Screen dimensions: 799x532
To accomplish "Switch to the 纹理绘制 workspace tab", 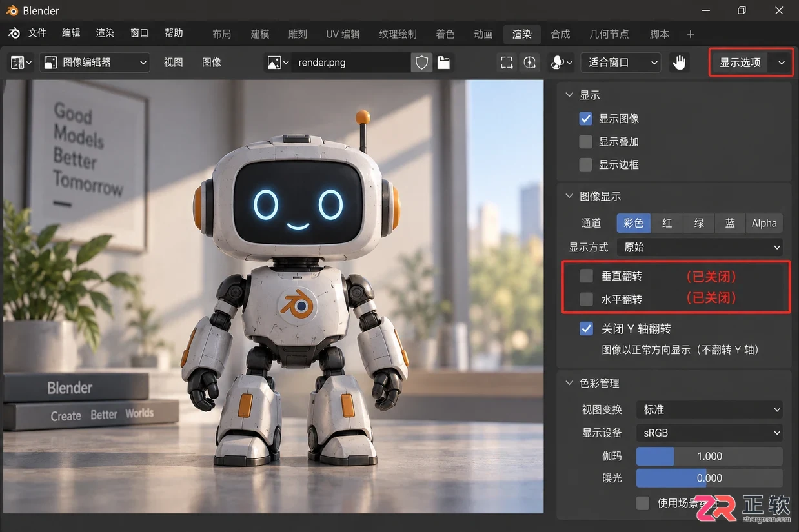I will tap(398, 34).
